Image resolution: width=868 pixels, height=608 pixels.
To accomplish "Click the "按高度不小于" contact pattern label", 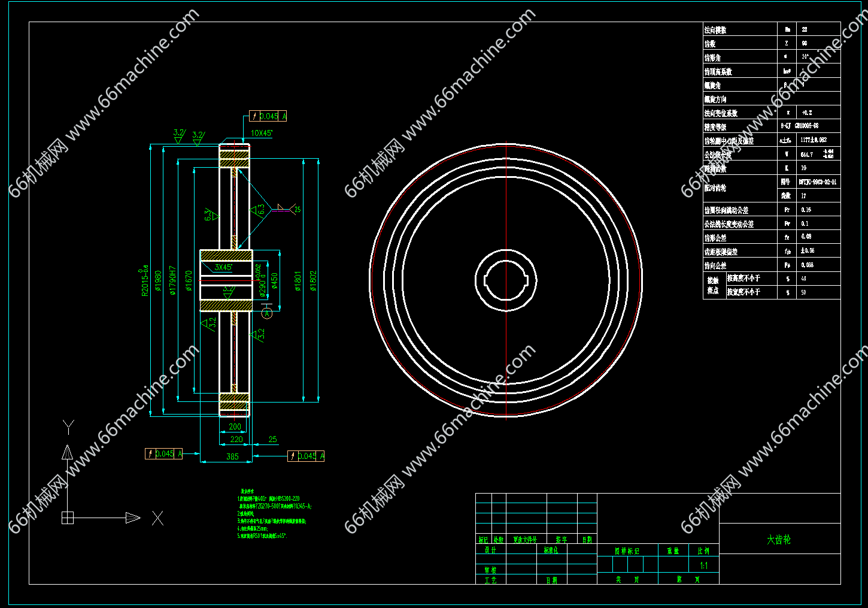I will [x=743, y=278].
